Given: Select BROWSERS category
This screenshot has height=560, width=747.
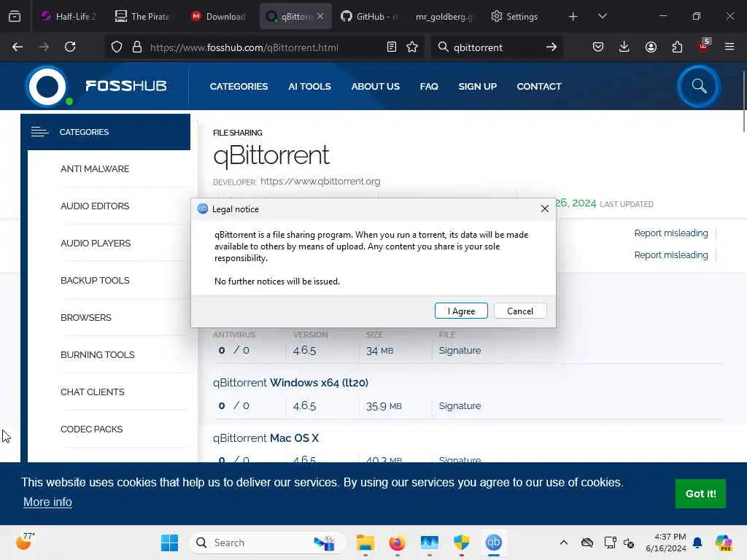Looking at the screenshot, I should [x=86, y=318].
